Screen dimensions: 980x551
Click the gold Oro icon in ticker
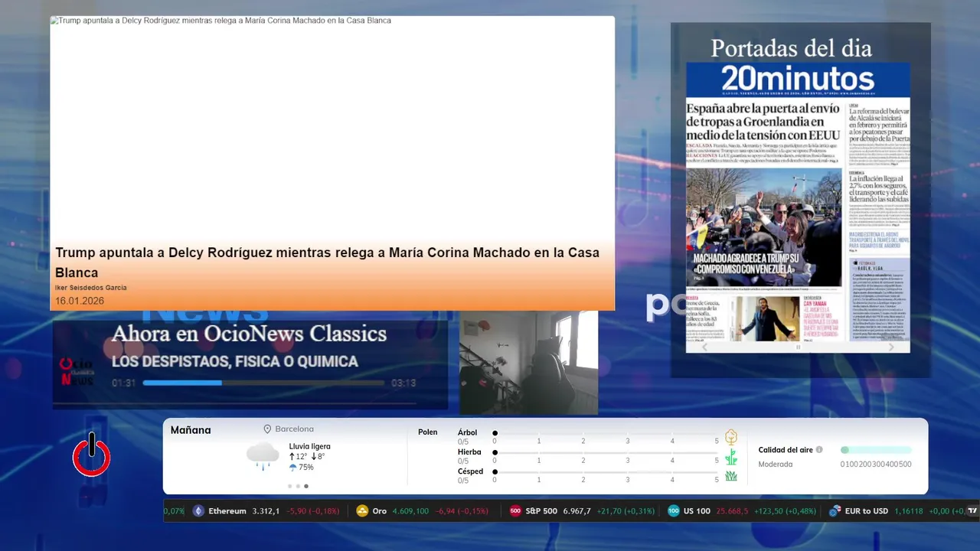click(362, 511)
